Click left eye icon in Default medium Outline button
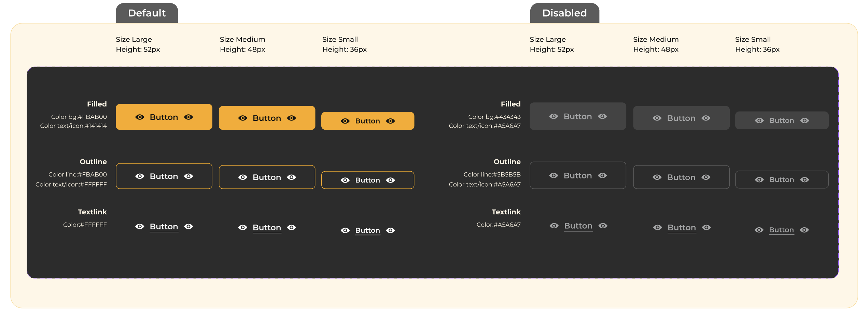Image resolution: width=868 pixels, height=316 pixels. [x=243, y=177]
